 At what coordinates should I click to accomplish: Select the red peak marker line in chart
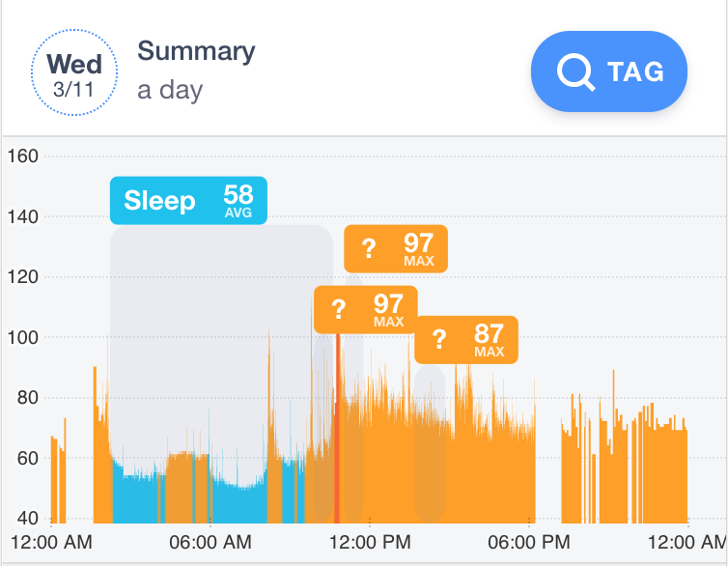[338, 428]
